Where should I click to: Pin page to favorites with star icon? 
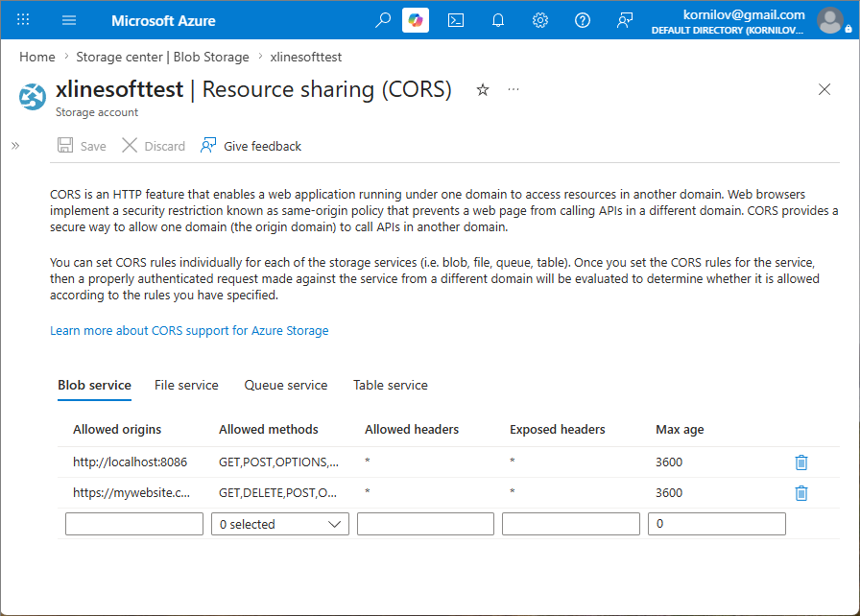point(483,90)
